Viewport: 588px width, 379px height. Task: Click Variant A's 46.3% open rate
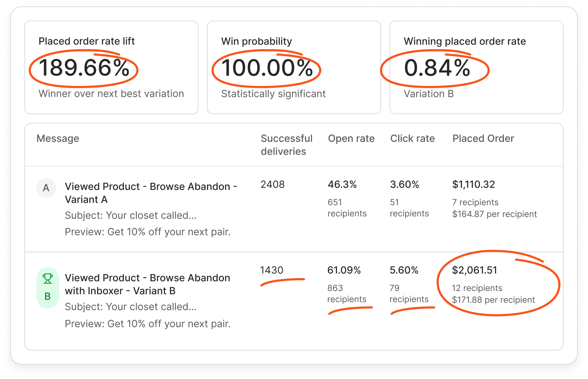(342, 184)
